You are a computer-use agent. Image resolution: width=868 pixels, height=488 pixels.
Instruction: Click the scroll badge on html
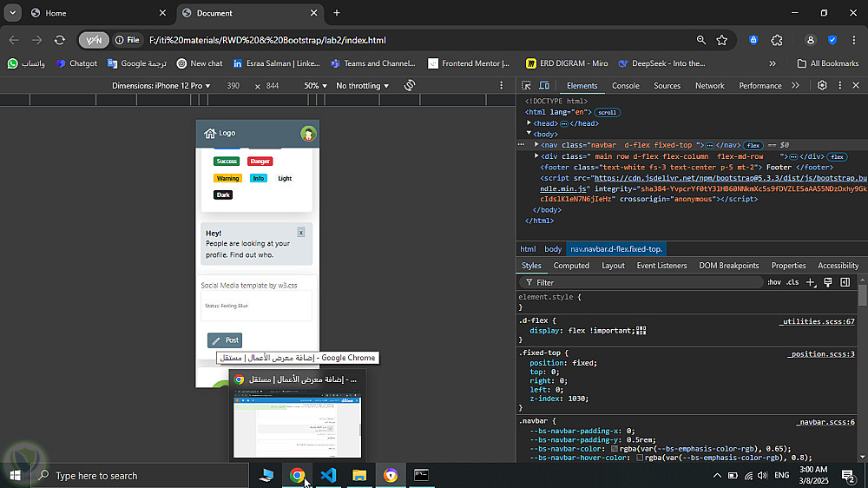(x=607, y=112)
